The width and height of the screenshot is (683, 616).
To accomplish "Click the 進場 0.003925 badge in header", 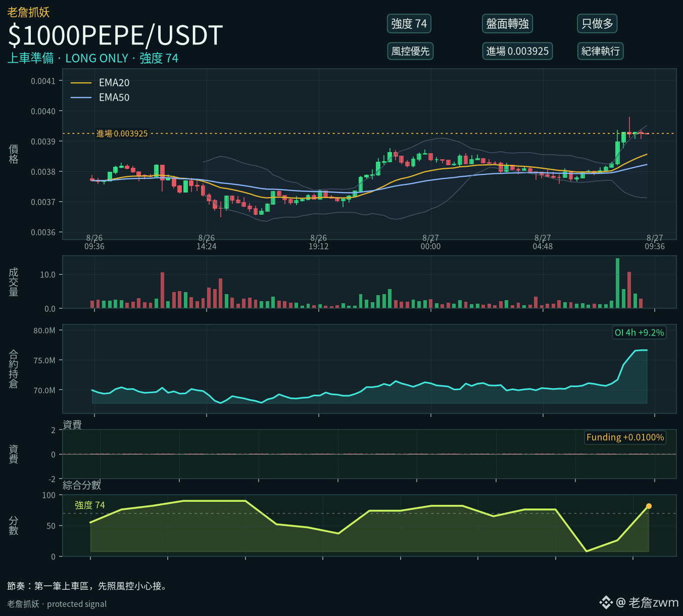I will coord(517,51).
